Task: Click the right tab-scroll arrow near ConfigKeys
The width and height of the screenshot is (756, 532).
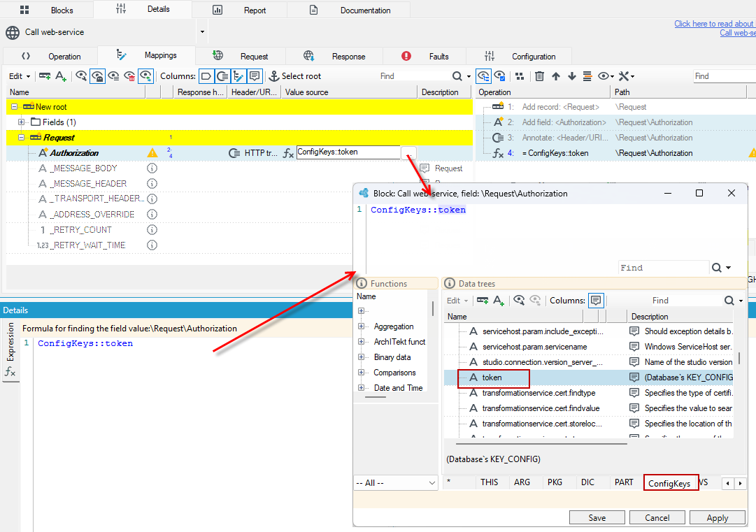Action: 740,483
